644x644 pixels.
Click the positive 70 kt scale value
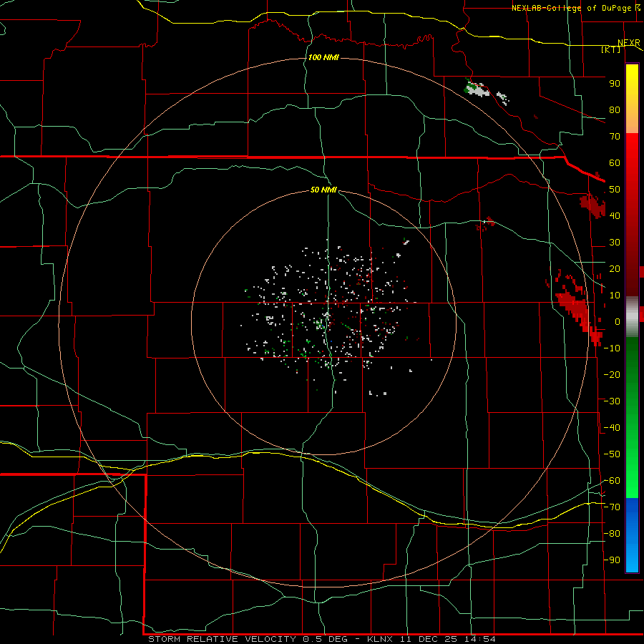pos(615,137)
